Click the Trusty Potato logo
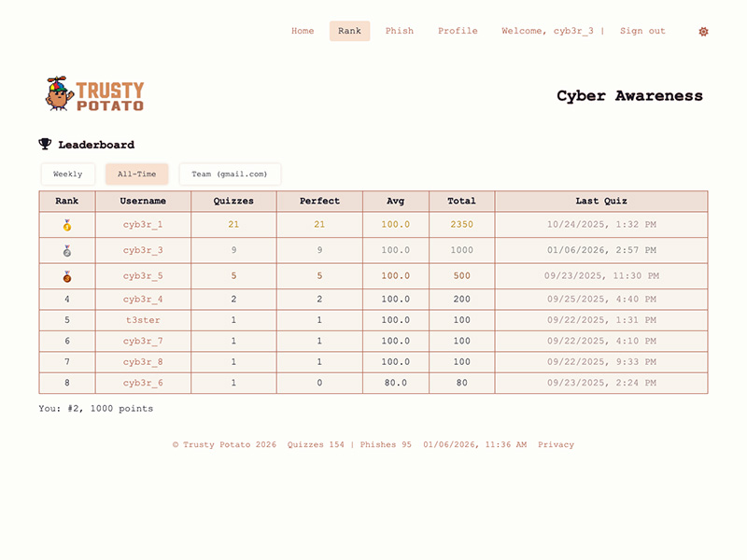 click(94, 94)
